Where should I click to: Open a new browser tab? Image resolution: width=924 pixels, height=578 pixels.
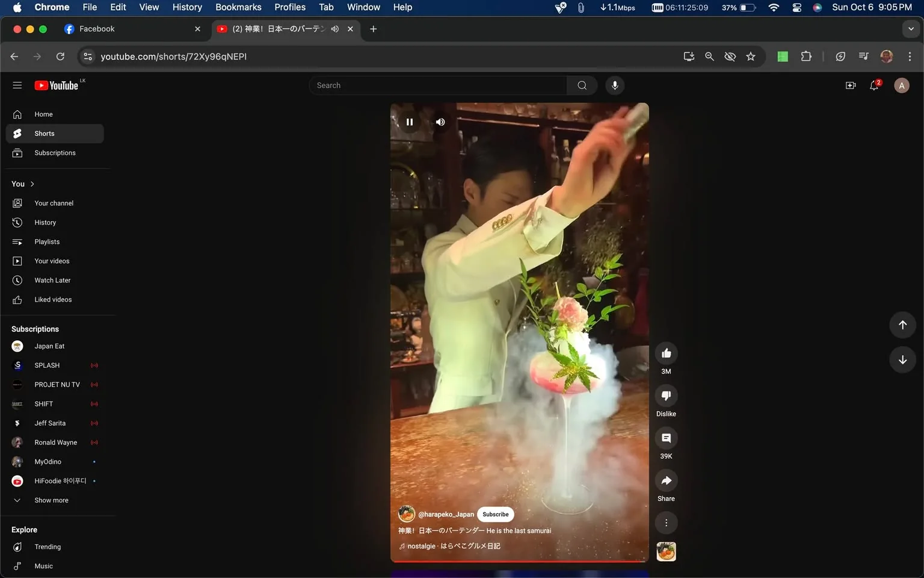pos(373,29)
